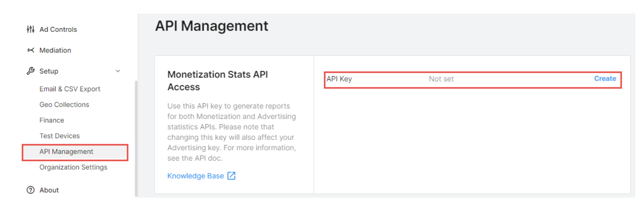Open the About section
Viewport: 644px width, 212px height.
point(49,190)
